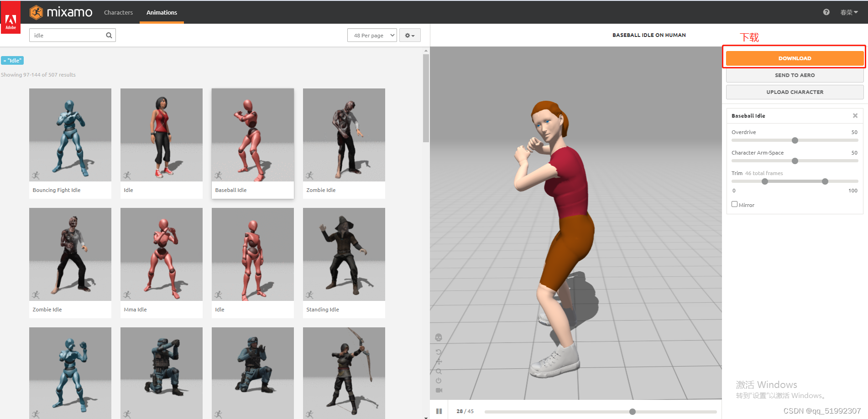This screenshot has width=868, height=419.
Task: Toggle the Mirror checkbox
Action: pos(734,204)
